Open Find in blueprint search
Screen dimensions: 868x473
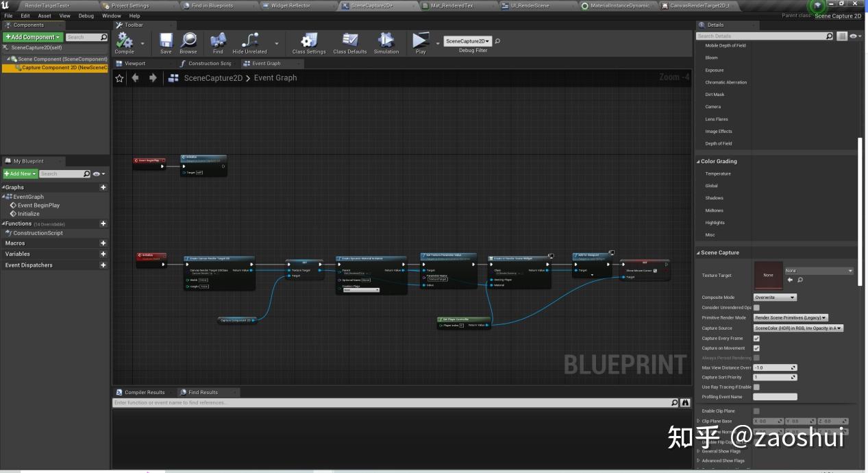click(217, 42)
